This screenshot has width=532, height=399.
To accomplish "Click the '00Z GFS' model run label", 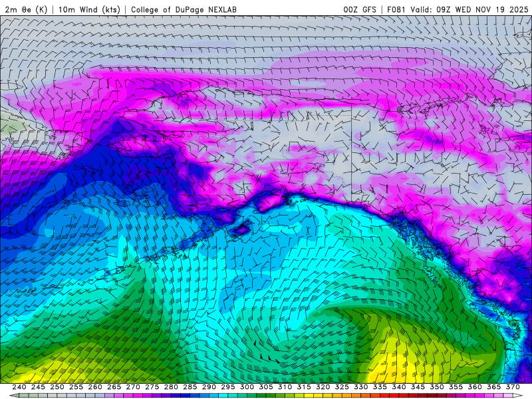I will pos(360,9).
